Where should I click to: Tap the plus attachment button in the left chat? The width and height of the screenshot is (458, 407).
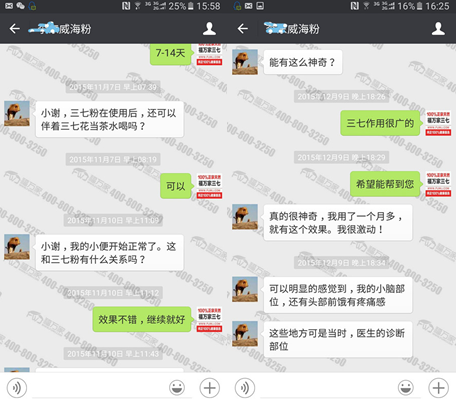pos(210,388)
